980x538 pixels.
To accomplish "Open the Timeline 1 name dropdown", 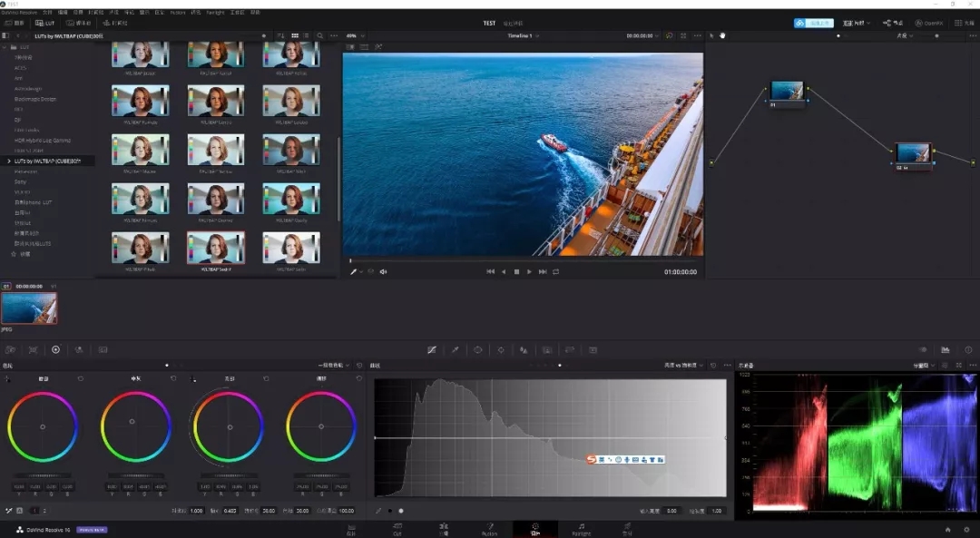I will point(524,35).
